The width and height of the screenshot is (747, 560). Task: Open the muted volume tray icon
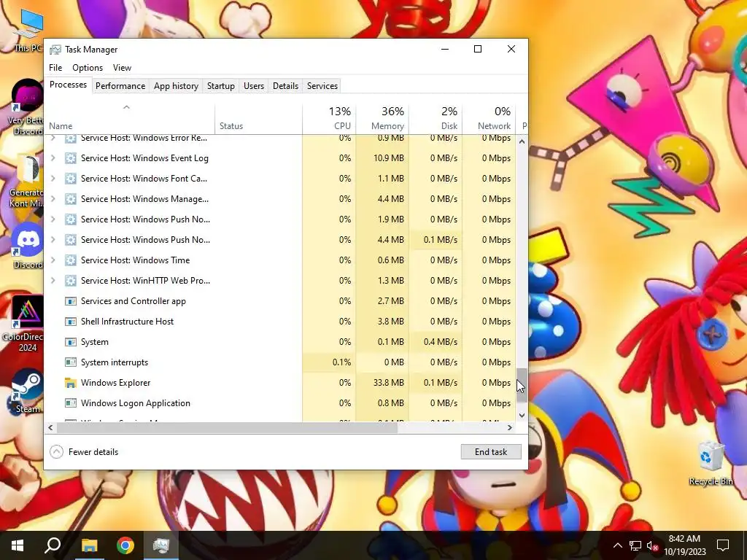(x=652, y=545)
